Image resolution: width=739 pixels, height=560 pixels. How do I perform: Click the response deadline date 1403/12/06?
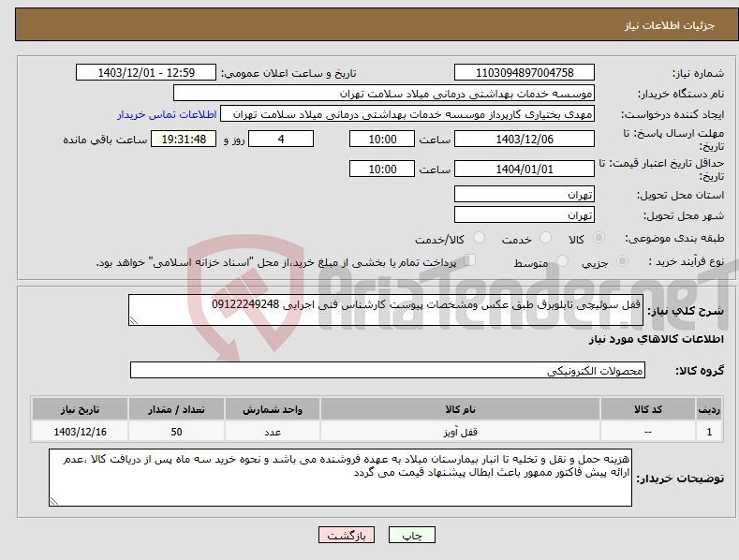pyautogui.click(x=525, y=139)
